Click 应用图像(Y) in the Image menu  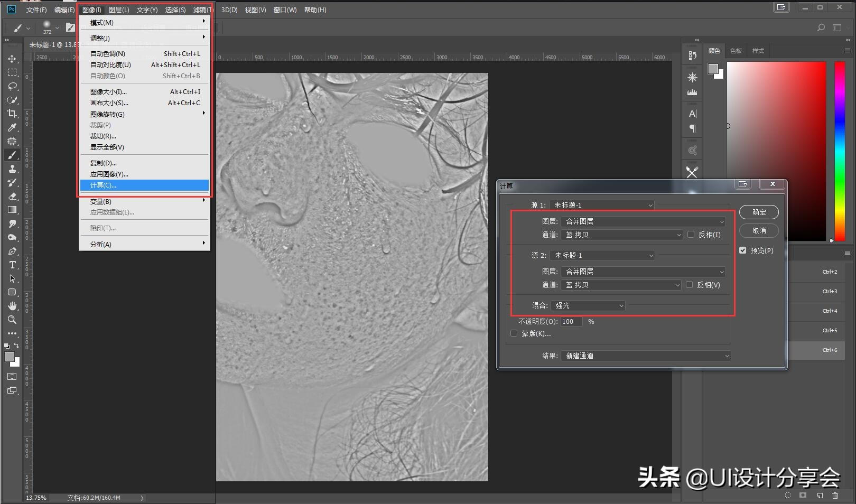point(109,174)
